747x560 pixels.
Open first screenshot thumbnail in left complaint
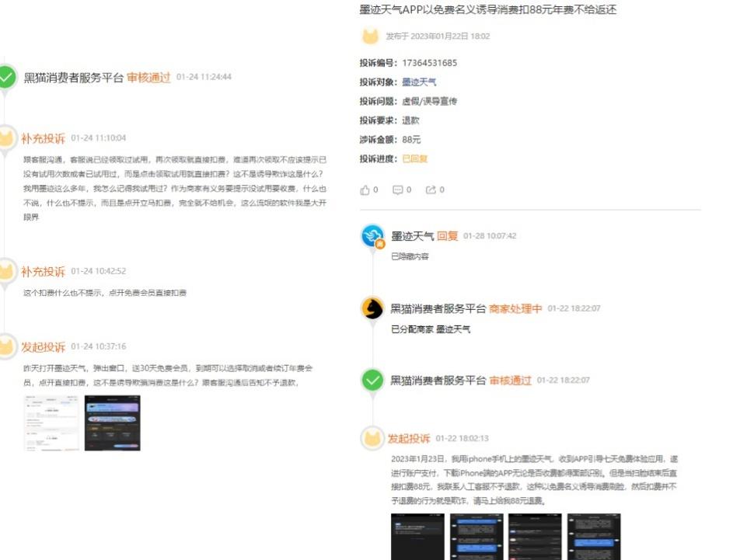coord(51,423)
